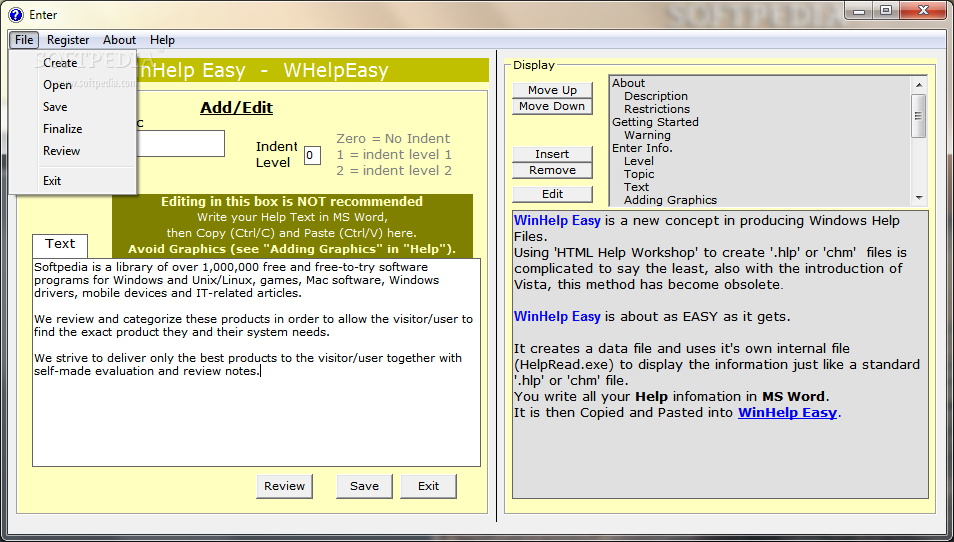
Task: Click the Remove button
Action: [x=552, y=170]
